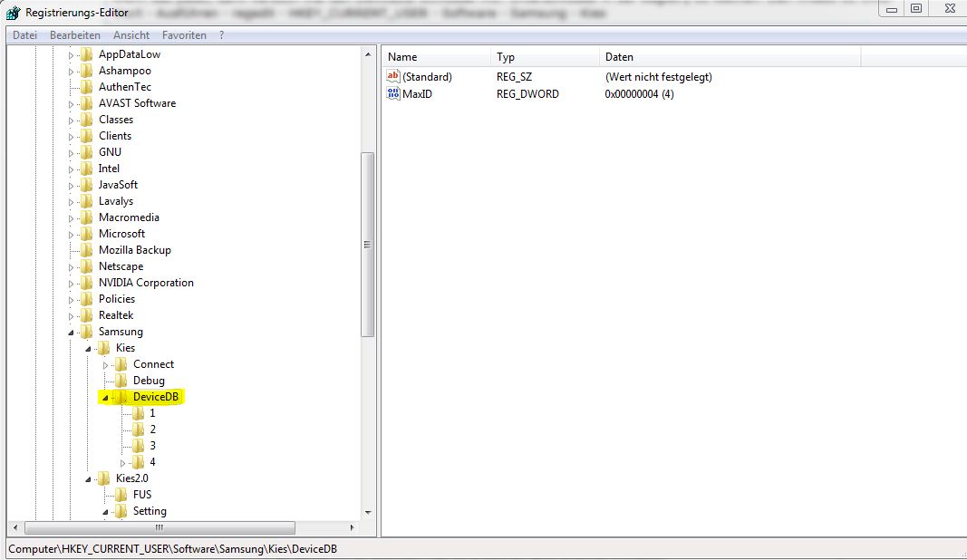
Task: Click the folder icon of subkey 1
Action: pyautogui.click(x=139, y=413)
